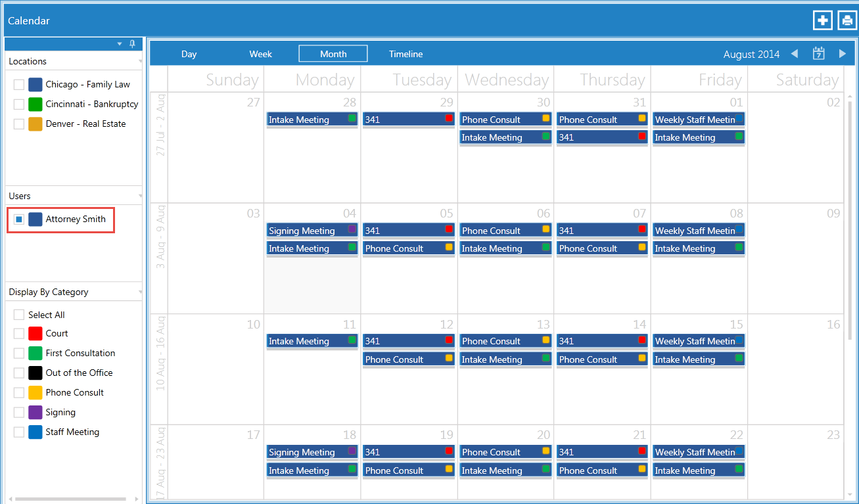Open the sidebar dropdown arrow
Viewport: 859px width, 504px height.
119,43
